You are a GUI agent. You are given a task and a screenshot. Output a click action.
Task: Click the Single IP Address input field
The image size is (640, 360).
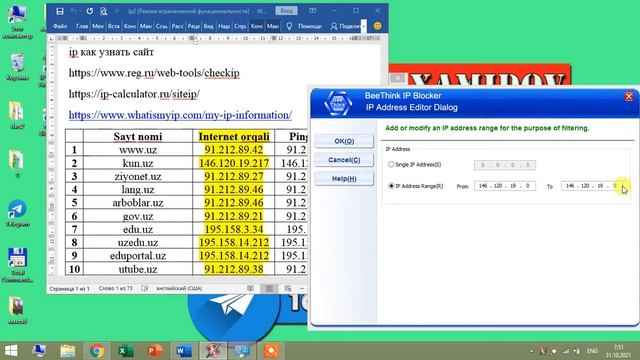[504, 165]
